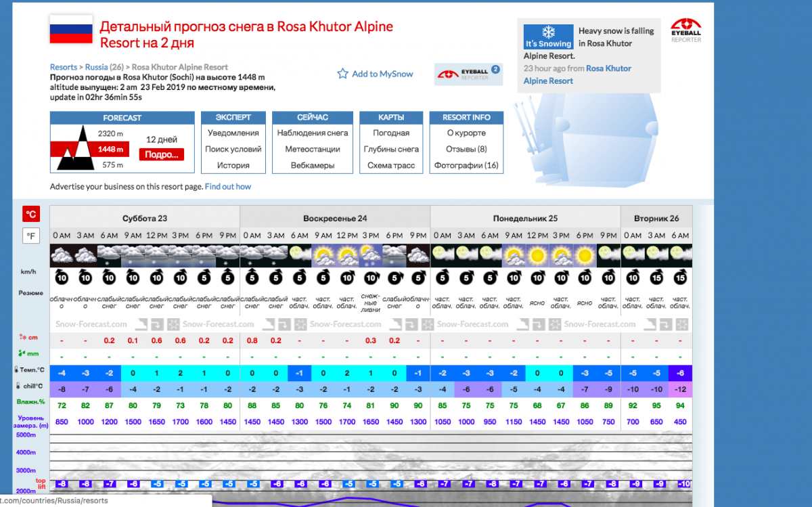Go to Russia breadcrumb link
The height and width of the screenshot is (507, 812).
coord(96,67)
